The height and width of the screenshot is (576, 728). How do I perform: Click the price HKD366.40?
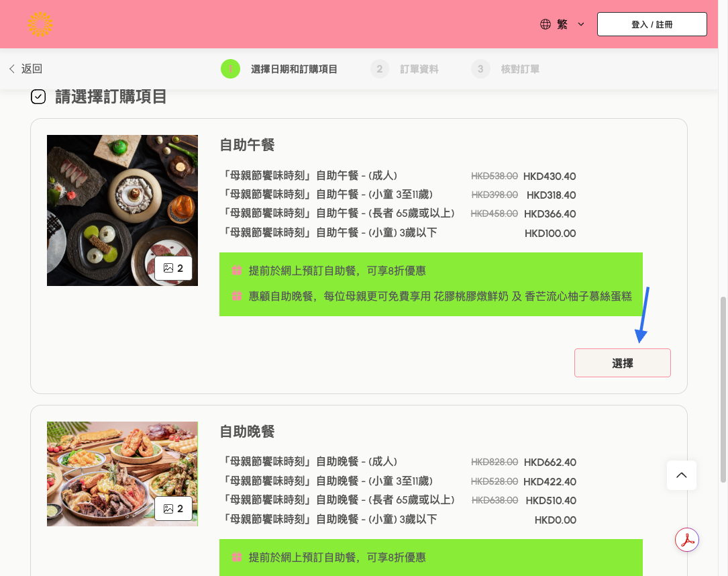[550, 214]
